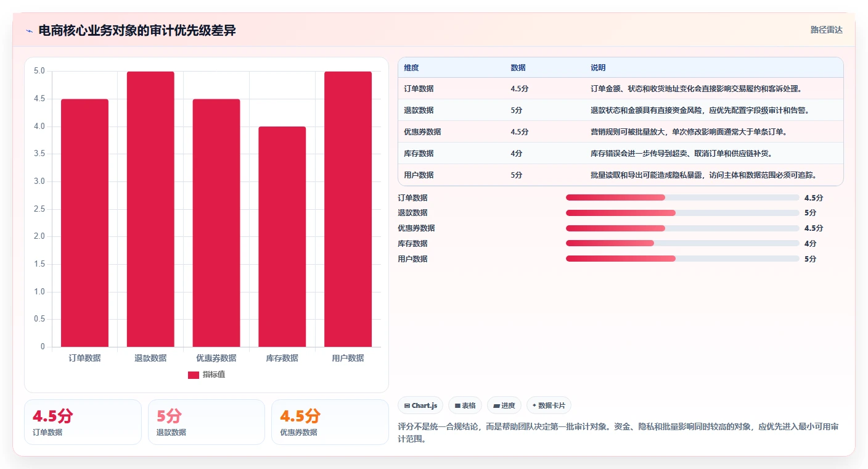The width and height of the screenshot is (868, 469).
Task: Click the 2.5 y-axis tick label
Action: (39, 209)
